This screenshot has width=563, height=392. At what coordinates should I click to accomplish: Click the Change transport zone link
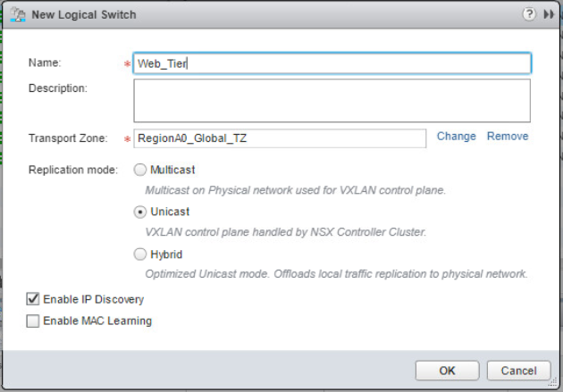pos(456,137)
